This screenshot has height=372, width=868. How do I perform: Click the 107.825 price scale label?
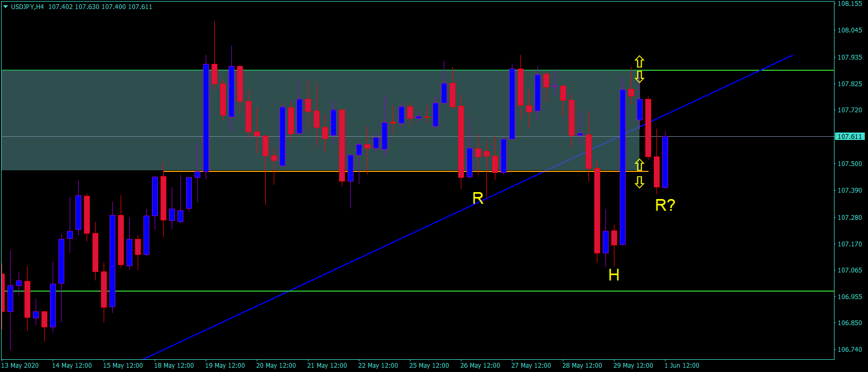(849, 84)
